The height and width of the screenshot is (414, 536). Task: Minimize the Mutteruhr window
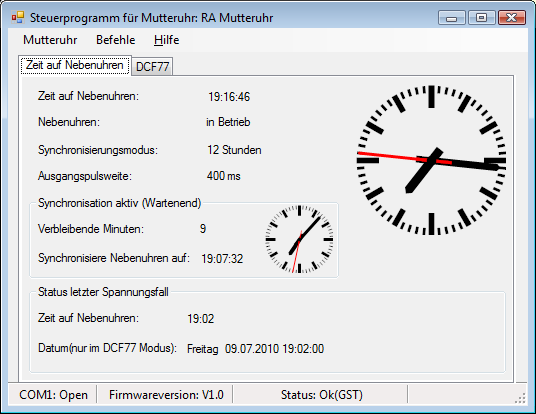point(452,17)
